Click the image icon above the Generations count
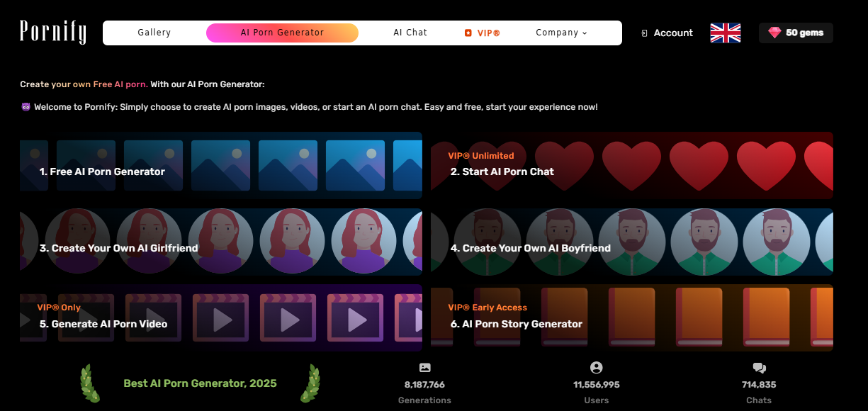Screen dimensions: 868x411 click(424, 367)
